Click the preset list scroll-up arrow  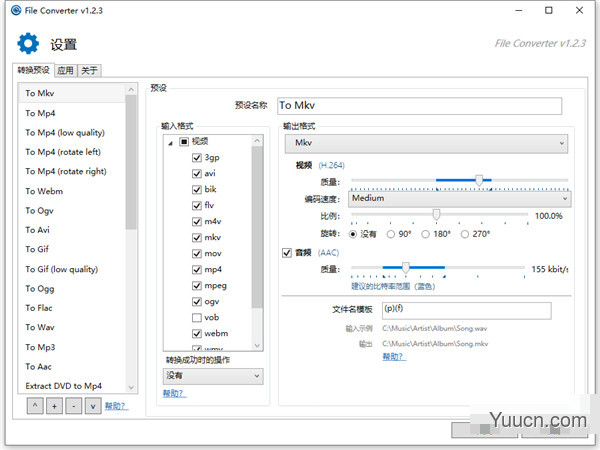(x=131, y=90)
